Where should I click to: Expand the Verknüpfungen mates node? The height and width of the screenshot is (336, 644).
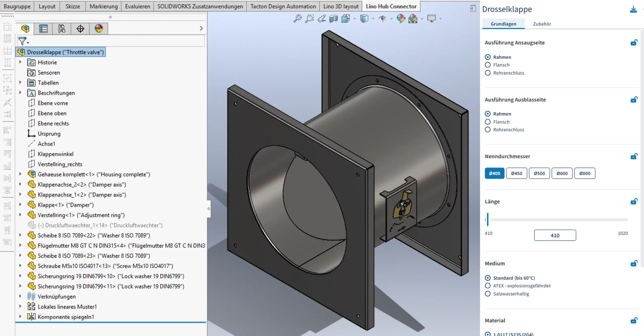(x=20, y=296)
